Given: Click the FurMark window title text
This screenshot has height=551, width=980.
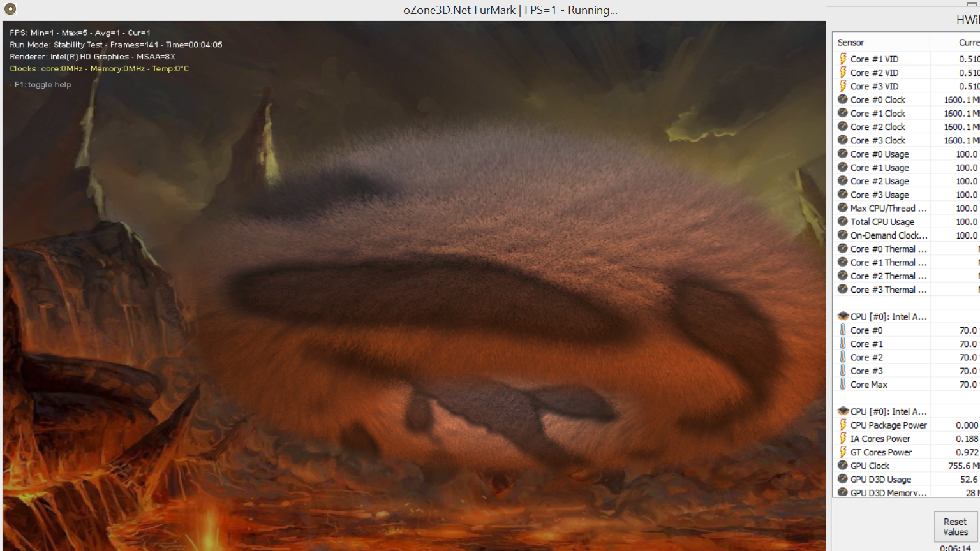Looking at the screenshot, I should click(510, 10).
